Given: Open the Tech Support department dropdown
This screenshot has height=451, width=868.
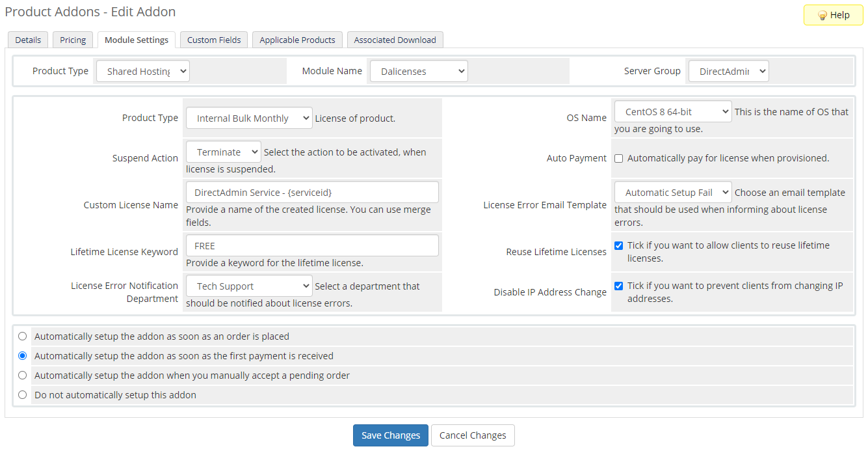Looking at the screenshot, I should (x=249, y=286).
